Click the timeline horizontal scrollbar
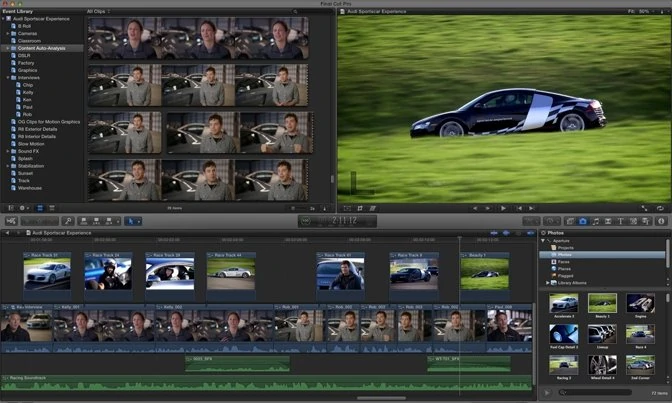672x403 pixels. (x=381, y=398)
